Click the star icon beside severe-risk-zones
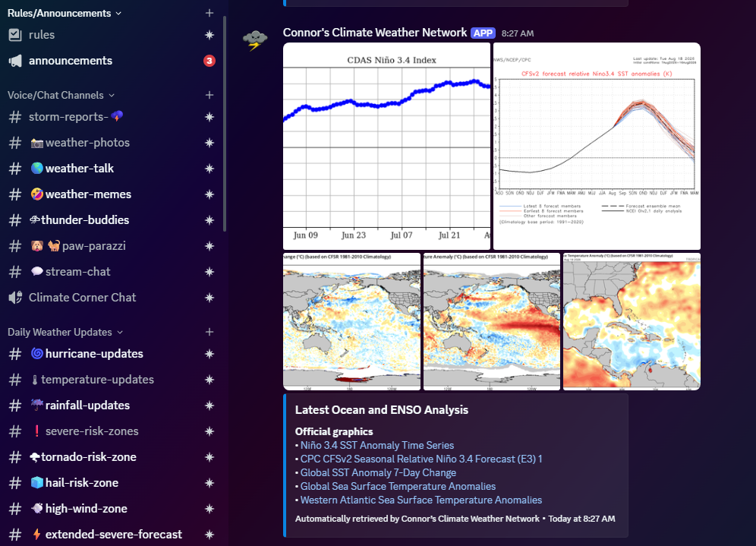The height and width of the screenshot is (546, 756). 209,431
